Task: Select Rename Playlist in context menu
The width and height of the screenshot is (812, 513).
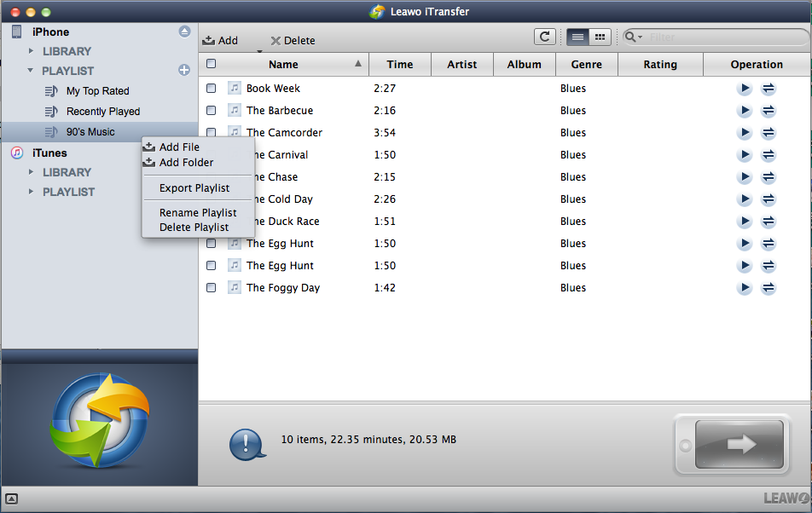Action: [198, 213]
